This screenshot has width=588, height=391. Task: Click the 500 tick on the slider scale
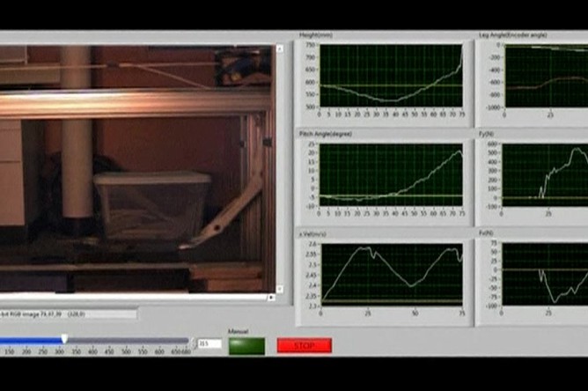pos(125,352)
